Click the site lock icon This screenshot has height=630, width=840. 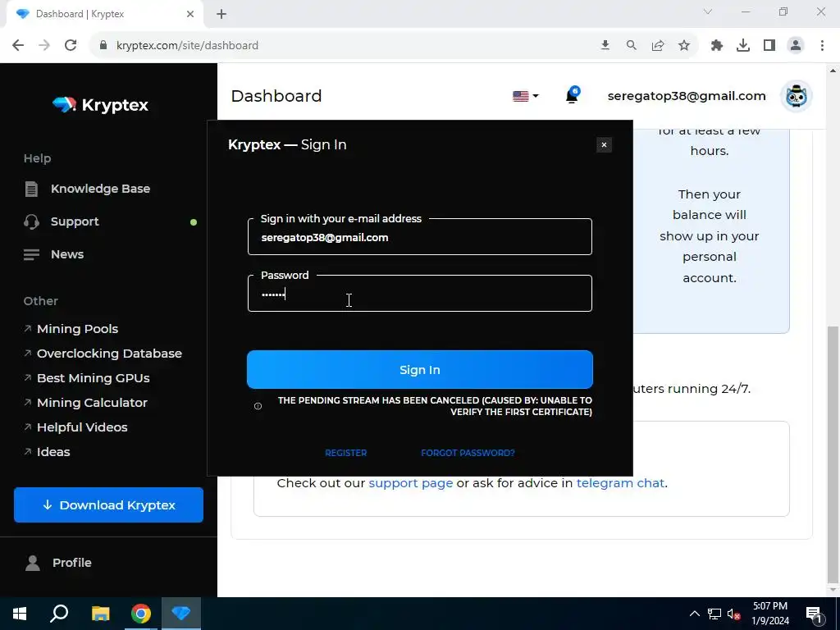tap(103, 45)
